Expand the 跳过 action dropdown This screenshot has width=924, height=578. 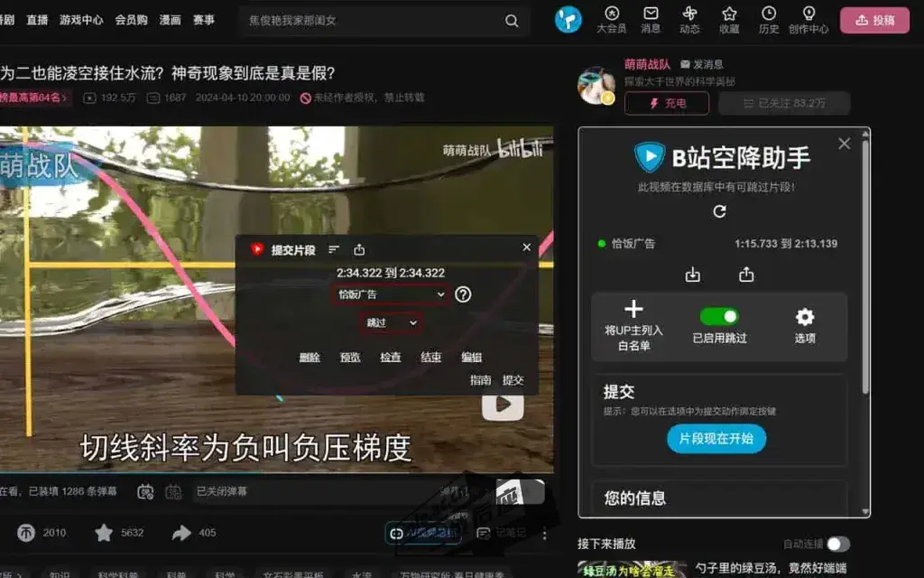click(x=390, y=322)
